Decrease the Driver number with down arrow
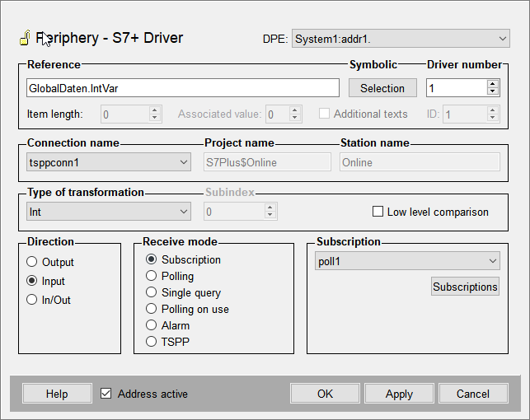The width and height of the screenshot is (530, 420). tap(493, 92)
